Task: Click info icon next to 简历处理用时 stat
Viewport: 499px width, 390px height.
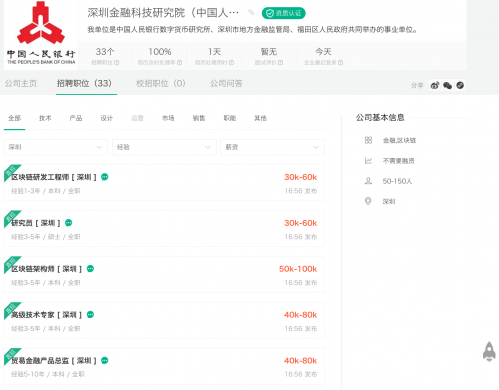Action: pyautogui.click(x=231, y=63)
